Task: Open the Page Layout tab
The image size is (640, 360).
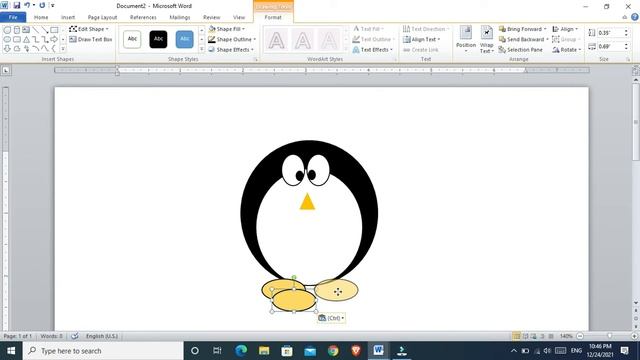Action: (102, 17)
